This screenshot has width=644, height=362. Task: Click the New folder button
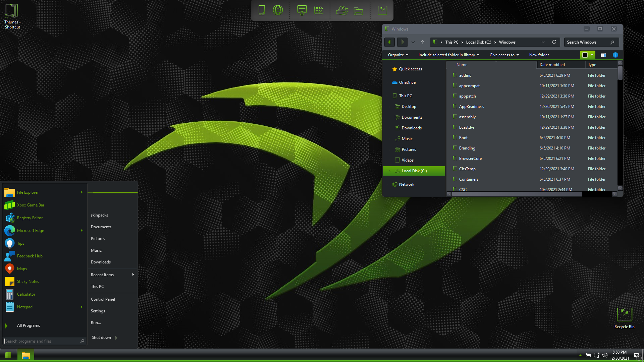(x=539, y=55)
